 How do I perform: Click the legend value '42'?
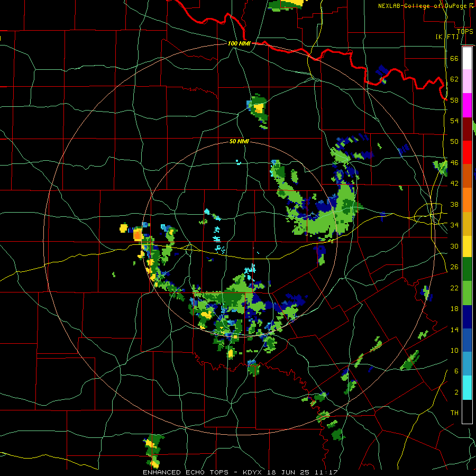454,184
